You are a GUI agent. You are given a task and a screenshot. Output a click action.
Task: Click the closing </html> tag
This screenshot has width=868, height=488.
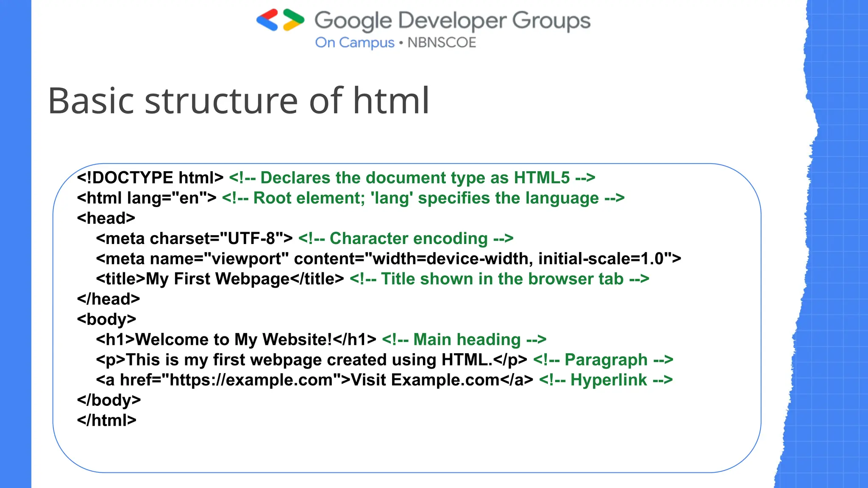106,420
